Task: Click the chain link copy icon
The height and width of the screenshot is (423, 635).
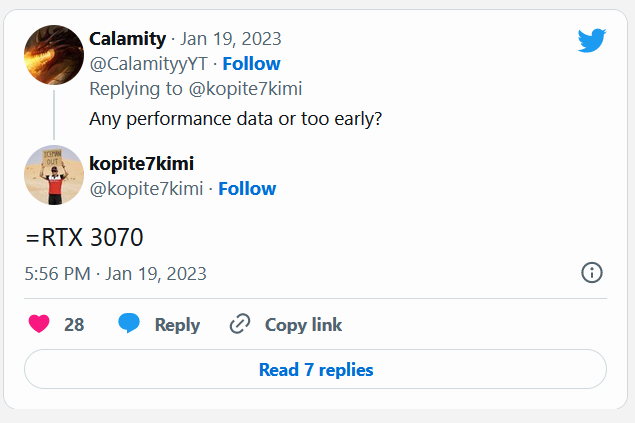Action: [x=240, y=323]
